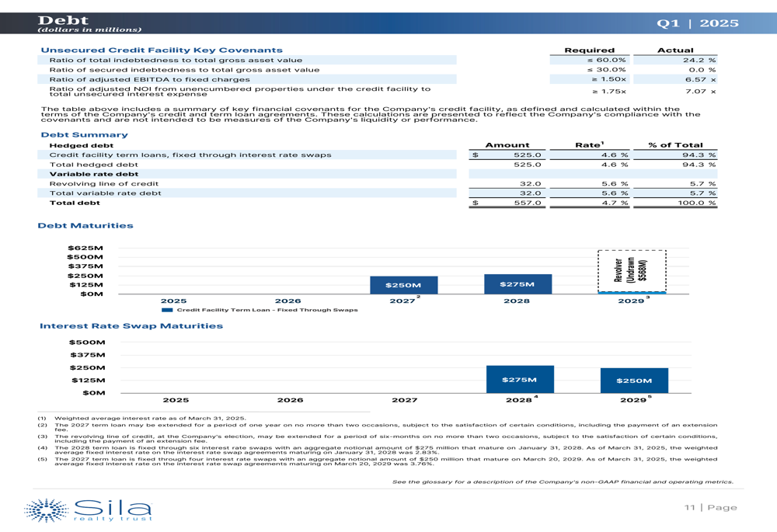This screenshot has height=532, width=777.
Task: Click the "Debt Summary" heading
Action: point(84,134)
